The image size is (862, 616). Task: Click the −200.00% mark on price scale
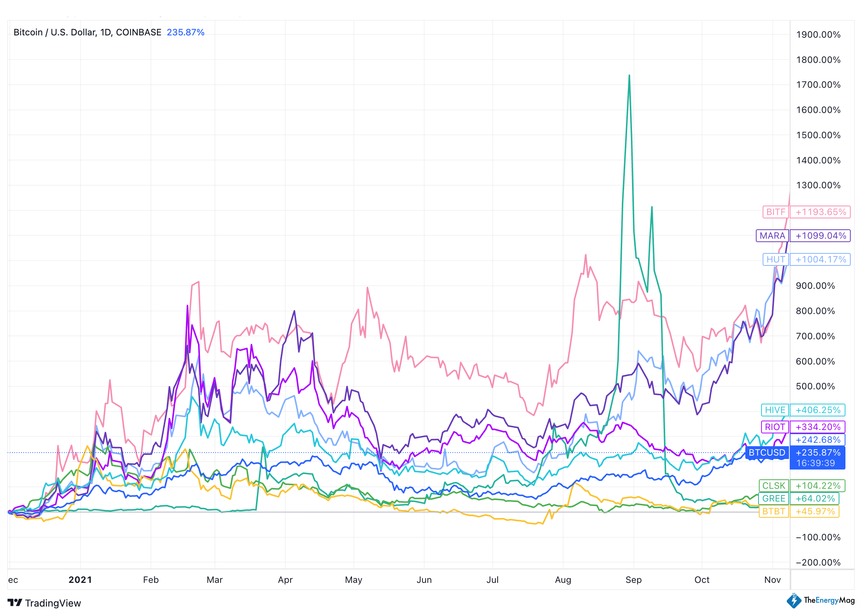[818, 563]
